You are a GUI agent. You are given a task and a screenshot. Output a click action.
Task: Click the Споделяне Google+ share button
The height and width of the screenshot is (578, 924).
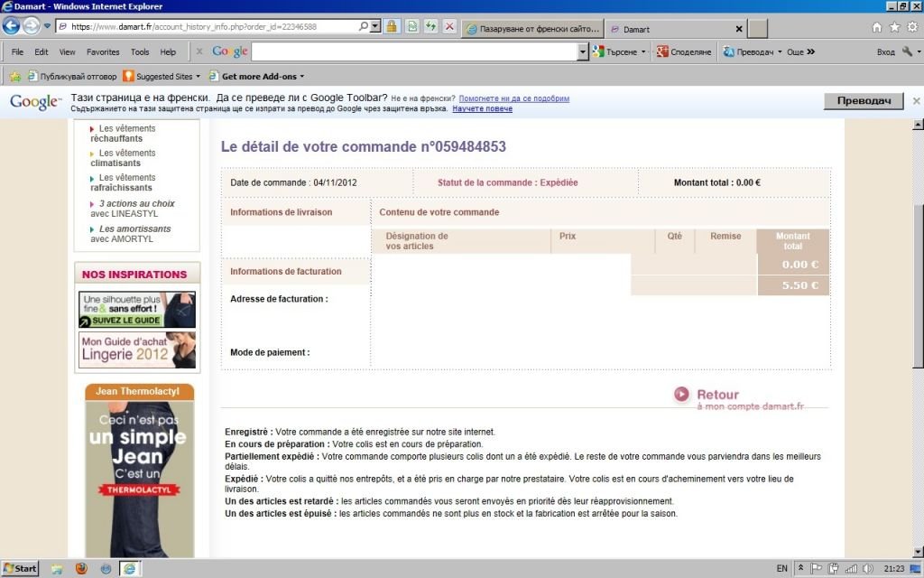684,51
